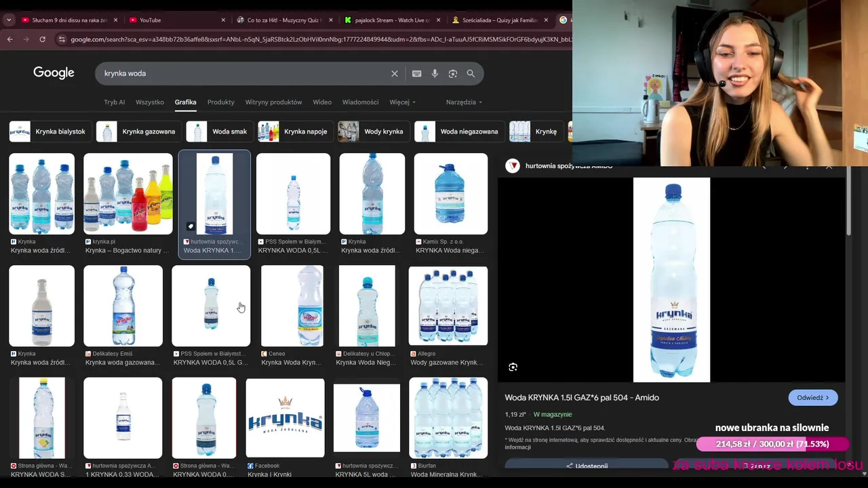The image size is (868, 488).
Task: Click Lens icon on the preview image
Action: 513,367
